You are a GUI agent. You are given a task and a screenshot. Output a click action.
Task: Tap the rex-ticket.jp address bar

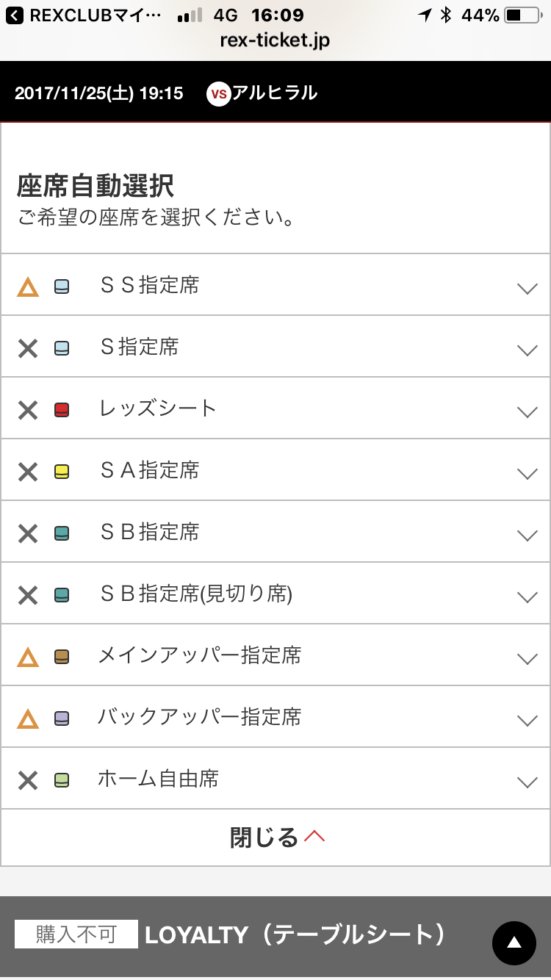click(x=275, y=40)
